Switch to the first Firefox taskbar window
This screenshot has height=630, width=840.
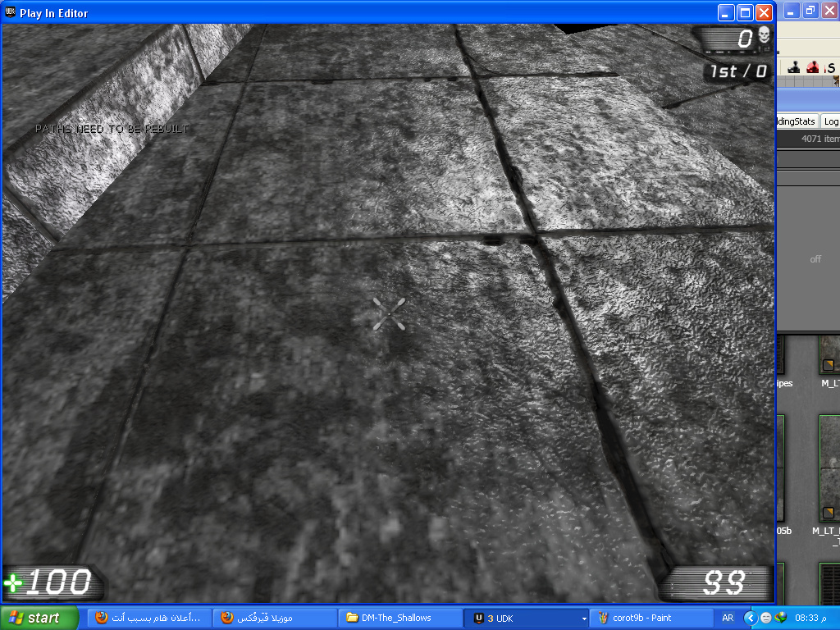(x=148, y=618)
